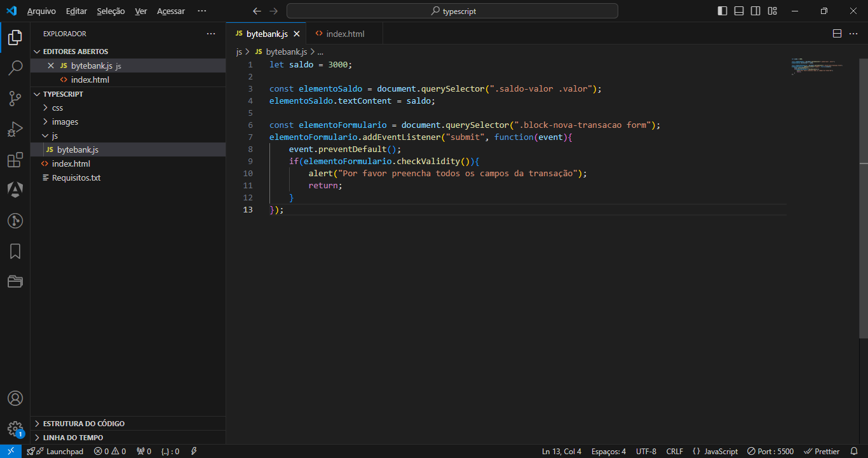Viewport: 868px width, 458px height.
Task: Select the bytebank.js editor tab
Action: click(266, 34)
